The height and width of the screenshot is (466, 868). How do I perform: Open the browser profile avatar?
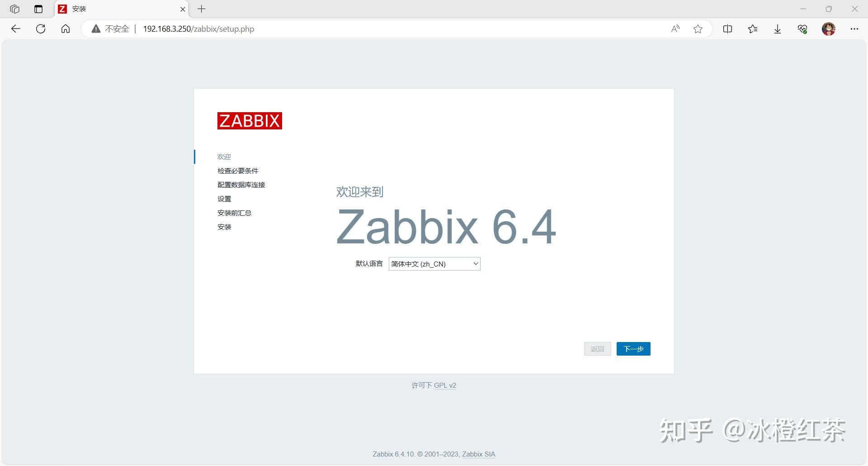point(829,29)
